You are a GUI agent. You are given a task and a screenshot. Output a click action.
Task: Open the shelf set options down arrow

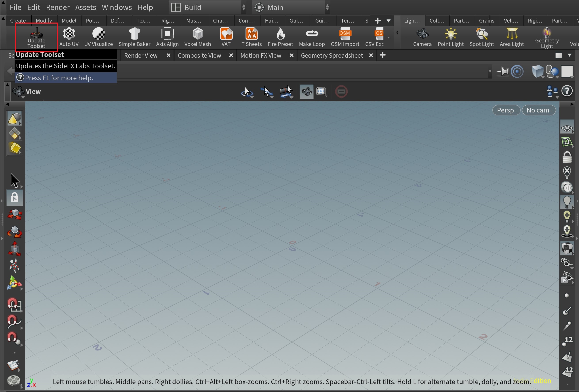(389, 21)
